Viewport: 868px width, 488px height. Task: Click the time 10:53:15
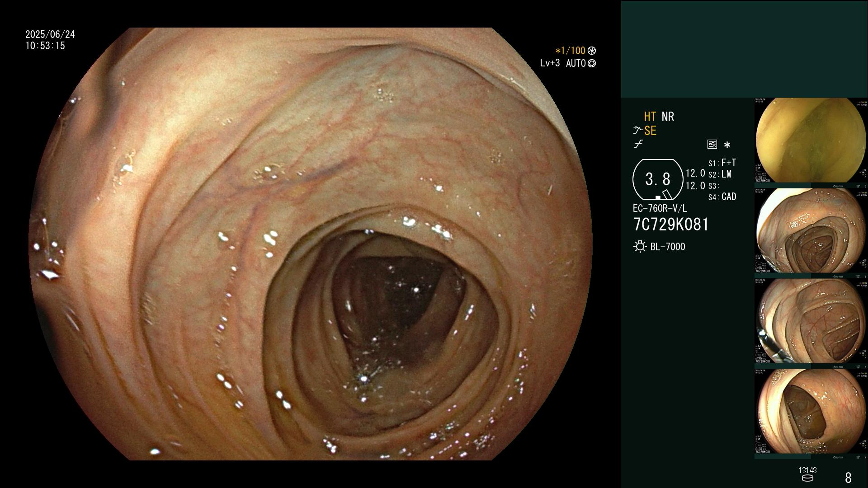(45, 46)
